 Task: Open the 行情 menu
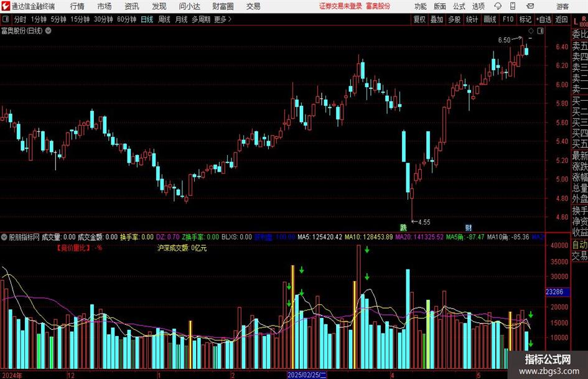pos(77,6)
